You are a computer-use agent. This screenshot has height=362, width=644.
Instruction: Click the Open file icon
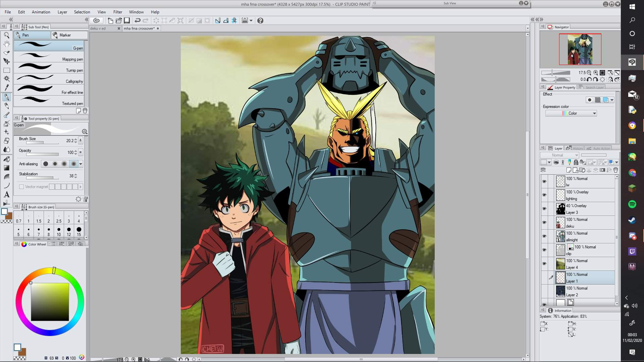click(118, 21)
